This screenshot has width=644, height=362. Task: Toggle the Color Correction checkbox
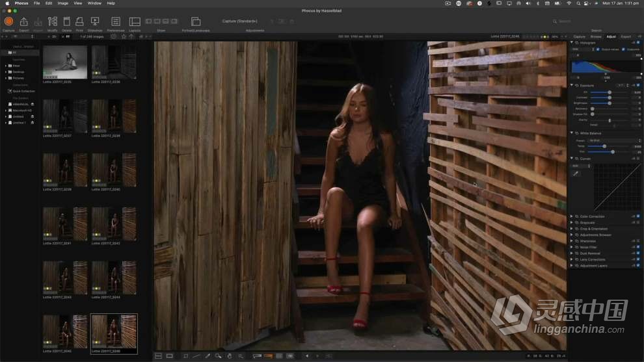[638, 216]
